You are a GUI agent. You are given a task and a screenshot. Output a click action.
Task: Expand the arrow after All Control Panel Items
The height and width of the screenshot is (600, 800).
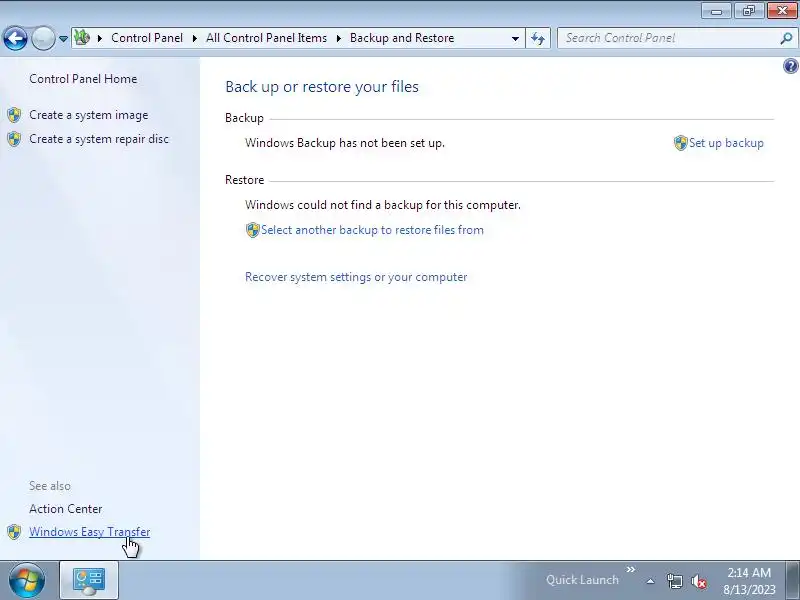(338, 38)
